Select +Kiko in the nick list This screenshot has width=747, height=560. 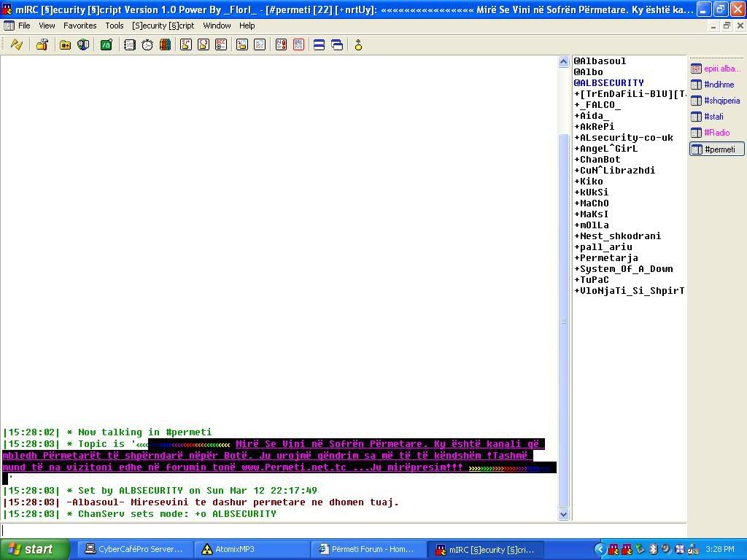tap(589, 182)
